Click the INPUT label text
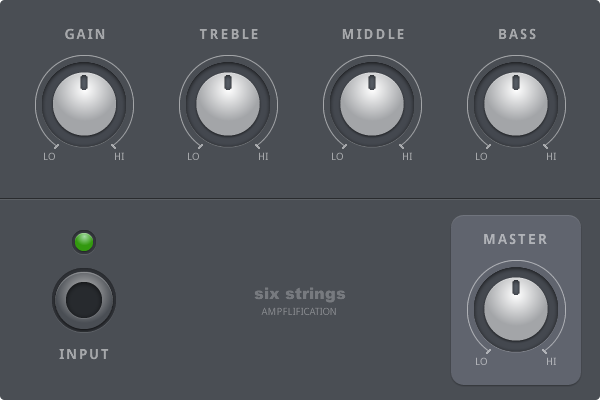The image size is (600, 400). click(x=84, y=354)
